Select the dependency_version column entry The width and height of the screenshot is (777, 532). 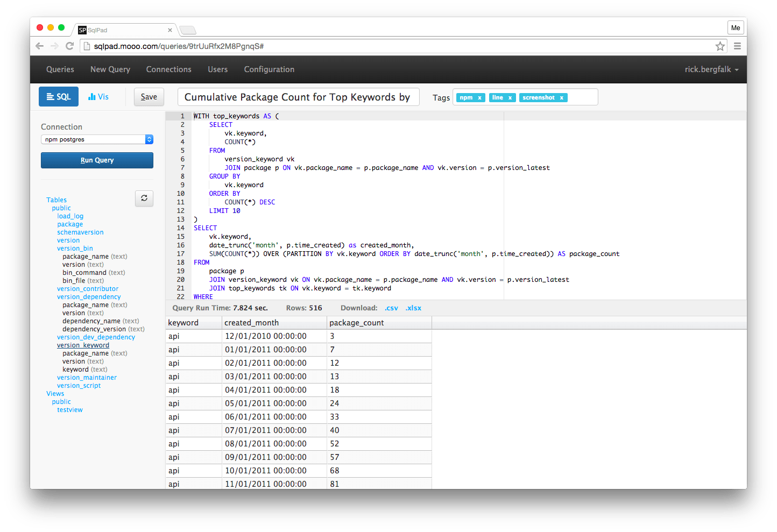[103, 329]
